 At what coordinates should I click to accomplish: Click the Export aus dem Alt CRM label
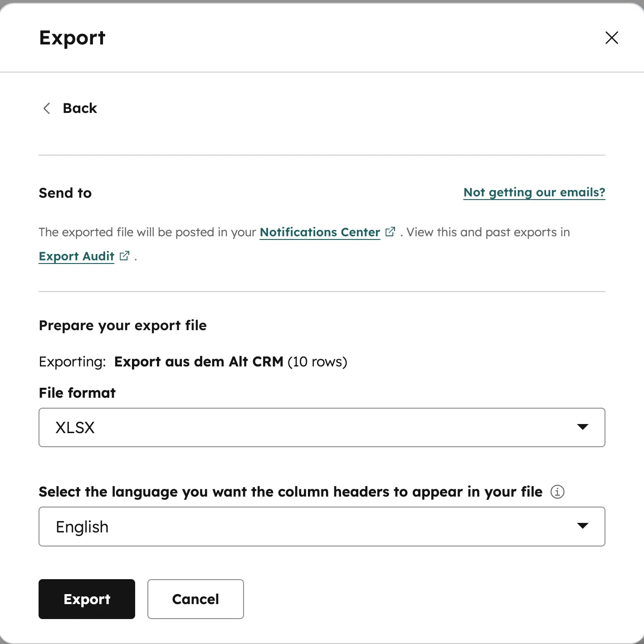[199, 361]
